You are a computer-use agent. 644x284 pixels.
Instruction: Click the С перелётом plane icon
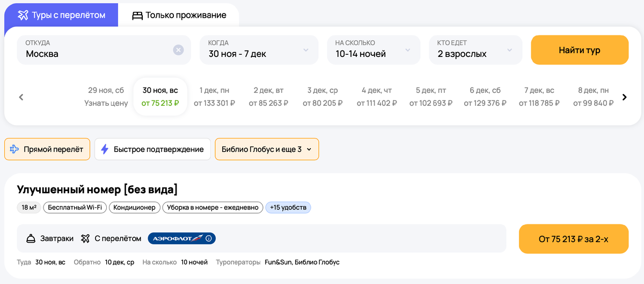[85, 238]
